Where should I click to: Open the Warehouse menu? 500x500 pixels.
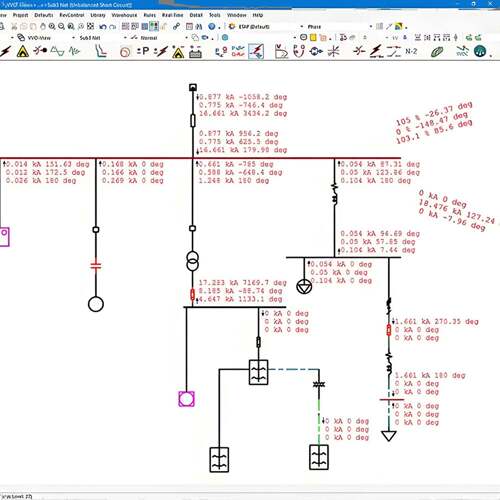[x=124, y=15]
